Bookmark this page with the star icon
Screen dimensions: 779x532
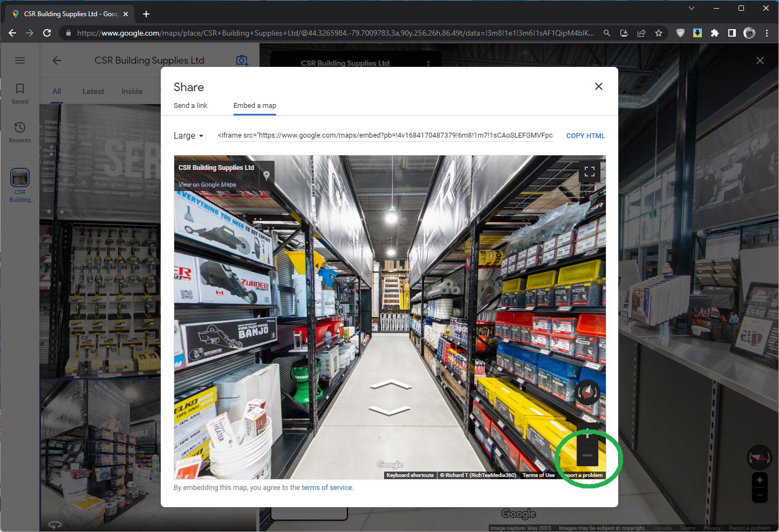[x=659, y=33]
